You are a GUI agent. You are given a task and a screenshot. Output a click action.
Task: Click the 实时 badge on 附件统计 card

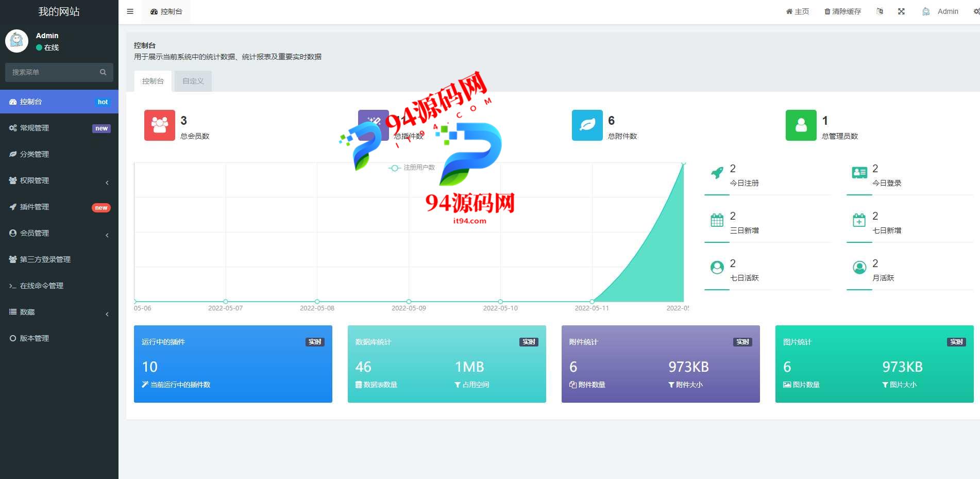pyautogui.click(x=742, y=342)
